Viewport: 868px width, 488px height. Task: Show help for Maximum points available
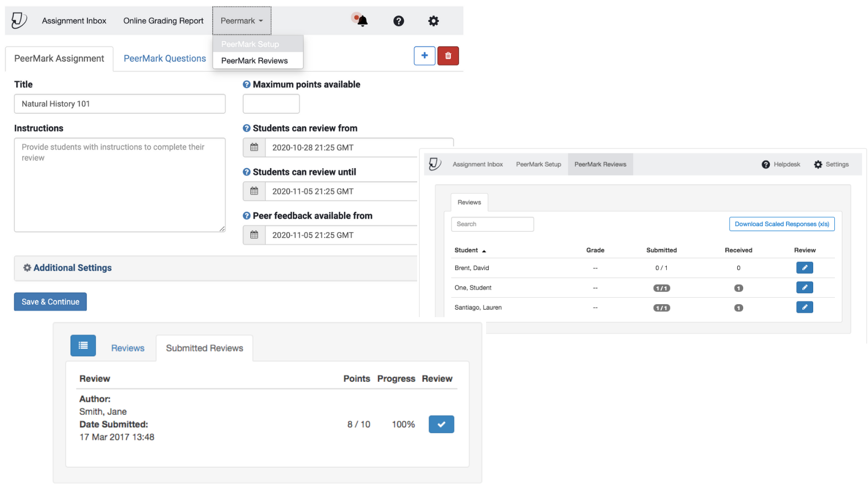point(247,85)
